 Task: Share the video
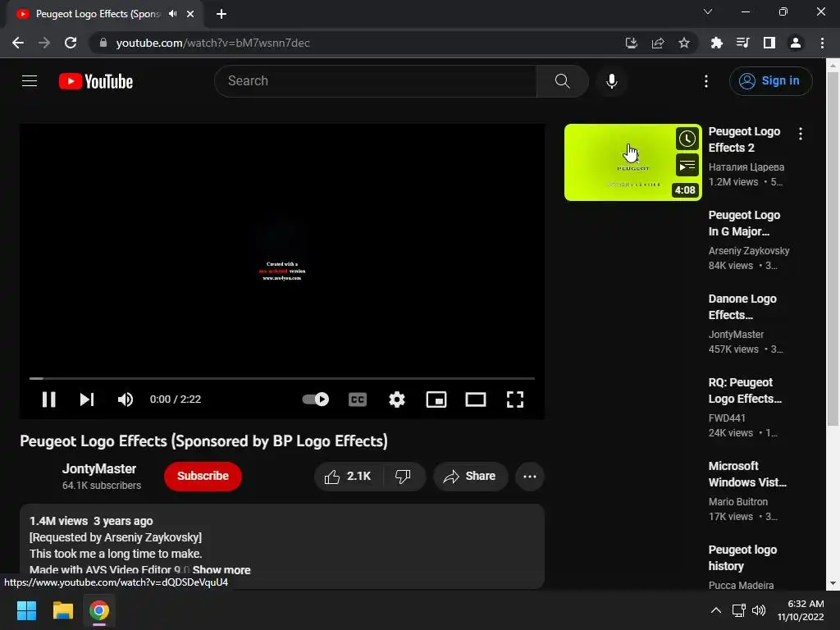(x=470, y=476)
